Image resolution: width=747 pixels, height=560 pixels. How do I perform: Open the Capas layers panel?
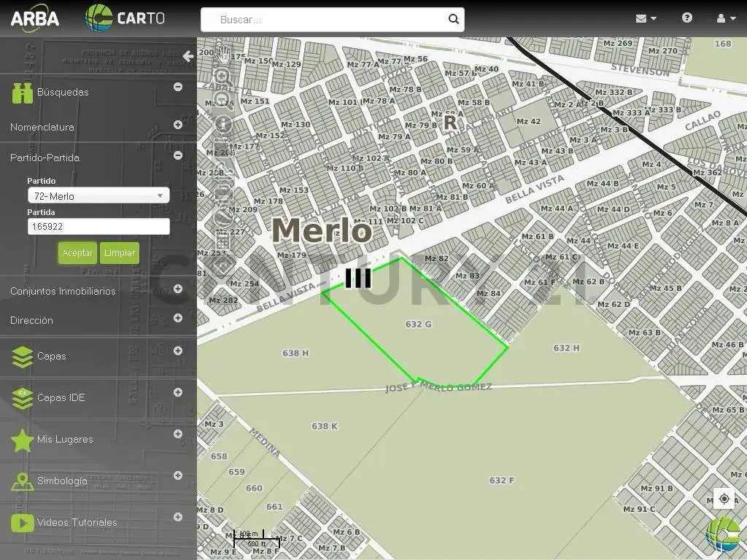click(x=51, y=357)
